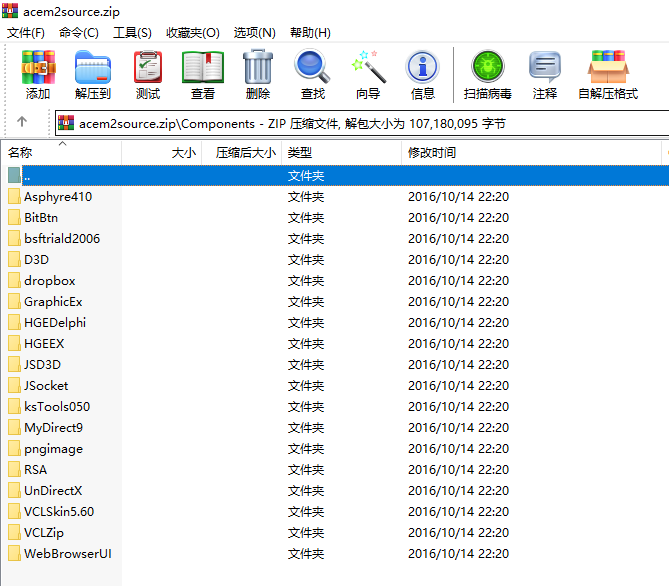Viewport: 669px width, 586px height.
Task: Select the ksTools050 folder name
Action: click(57, 407)
